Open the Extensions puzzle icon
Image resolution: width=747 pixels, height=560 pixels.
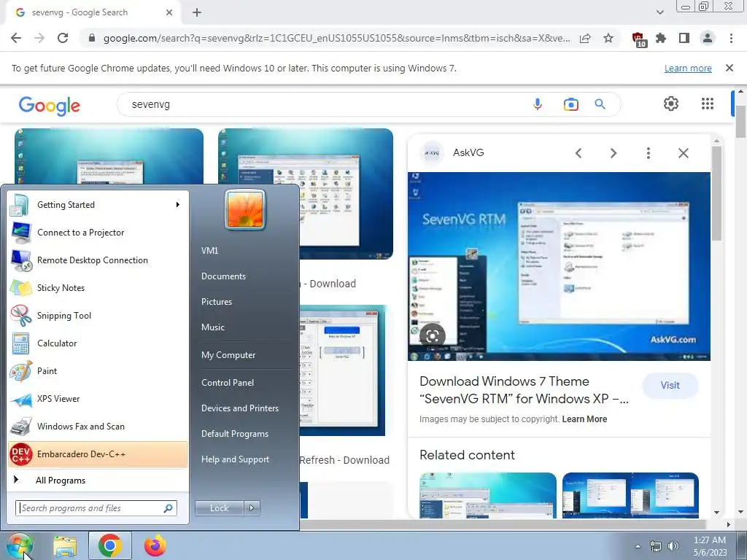tap(661, 38)
